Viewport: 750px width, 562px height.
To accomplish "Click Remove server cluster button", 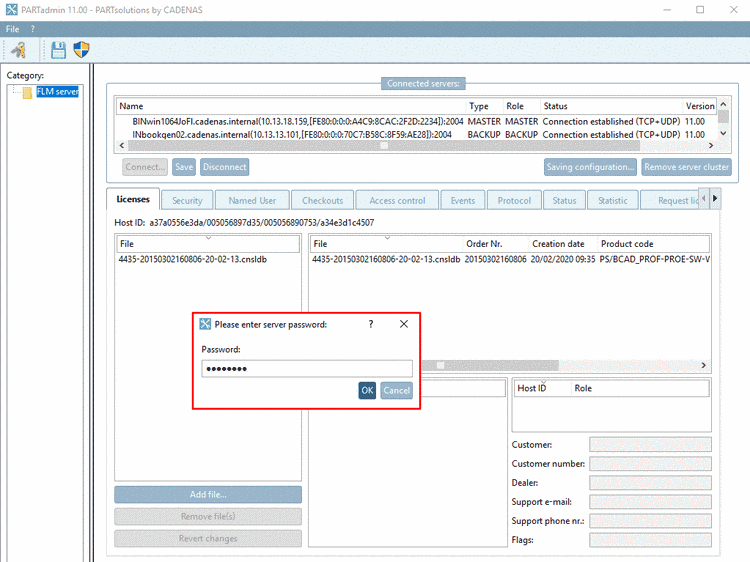I will pyautogui.click(x=686, y=167).
